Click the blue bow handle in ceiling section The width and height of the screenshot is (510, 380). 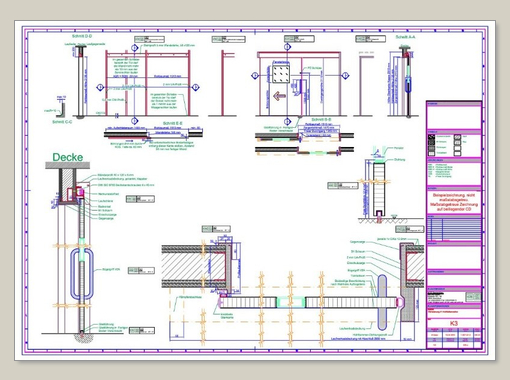point(82,273)
